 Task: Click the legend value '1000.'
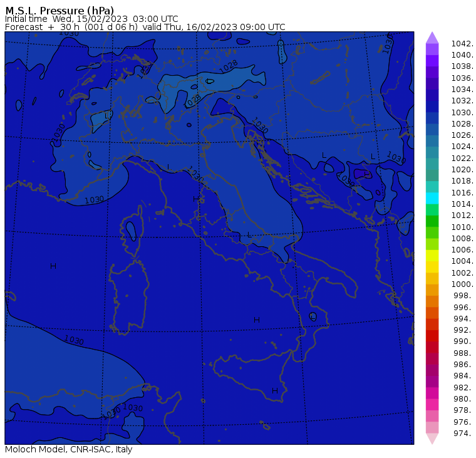462,284
